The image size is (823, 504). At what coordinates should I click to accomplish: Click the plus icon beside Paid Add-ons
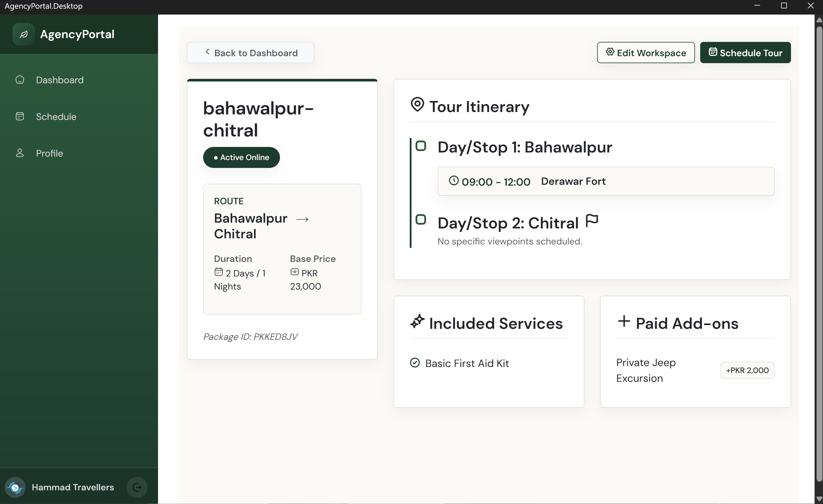(x=624, y=321)
